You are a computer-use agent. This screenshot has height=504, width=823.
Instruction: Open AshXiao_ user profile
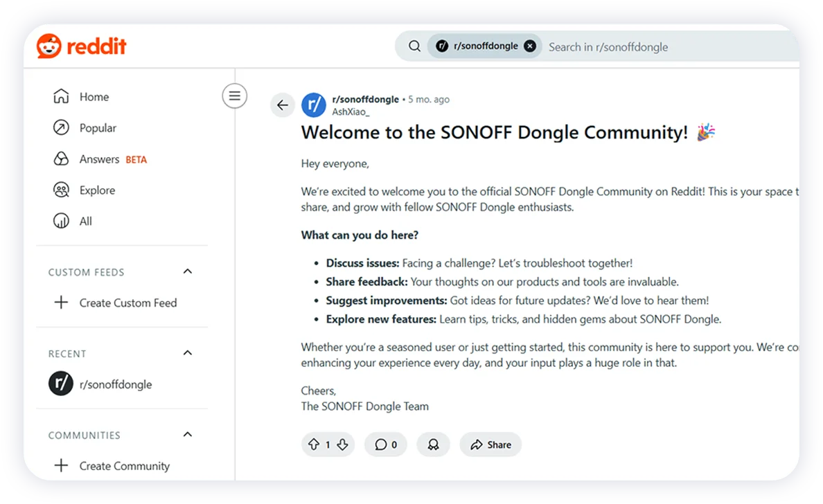(351, 111)
